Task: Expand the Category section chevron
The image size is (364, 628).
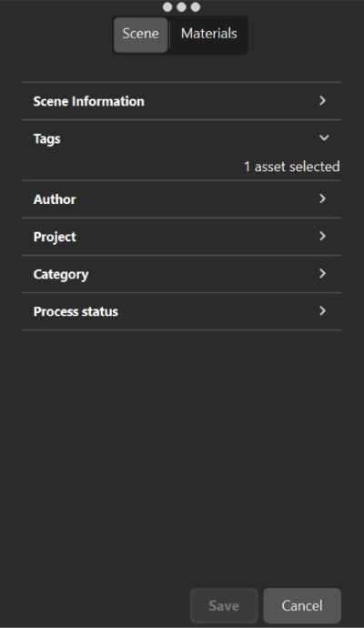Action: 323,274
